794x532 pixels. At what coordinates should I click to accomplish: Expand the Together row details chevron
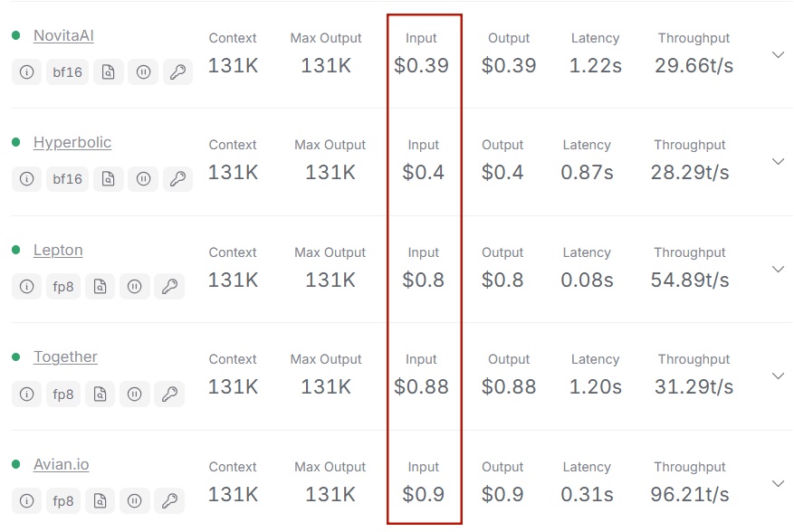point(778,376)
